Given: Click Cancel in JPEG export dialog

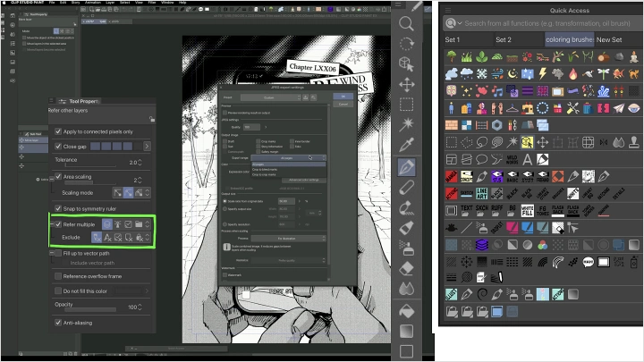Looking at the screenshot, I should pyautogui.click(x=343, y=105).
